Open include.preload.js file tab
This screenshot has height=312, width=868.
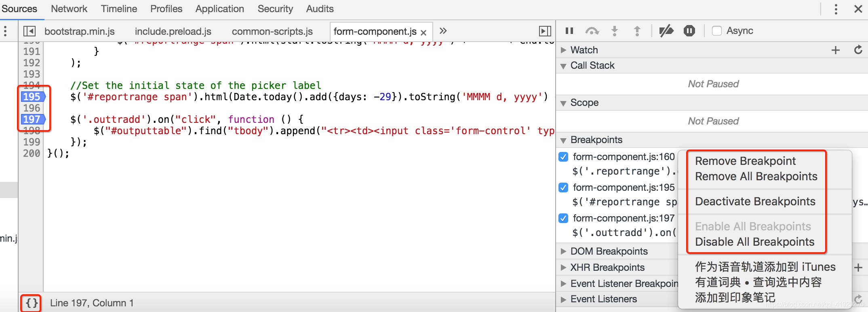[x=173, y=31]
